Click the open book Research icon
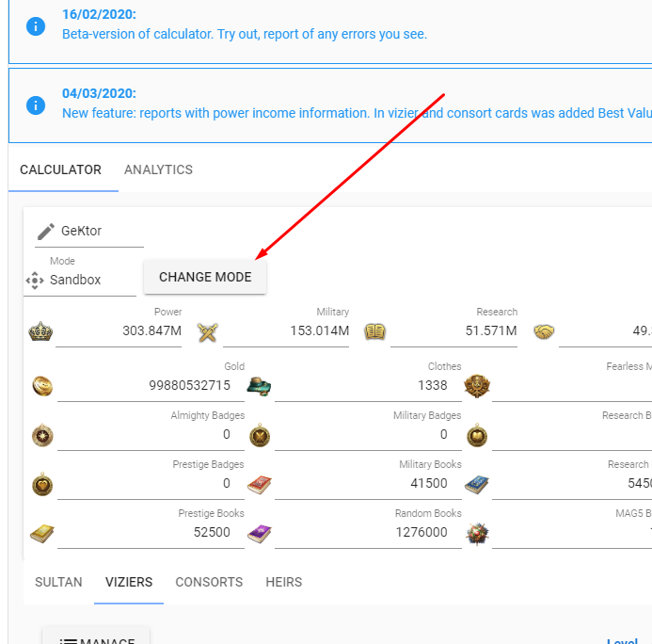 pos(375,331)
